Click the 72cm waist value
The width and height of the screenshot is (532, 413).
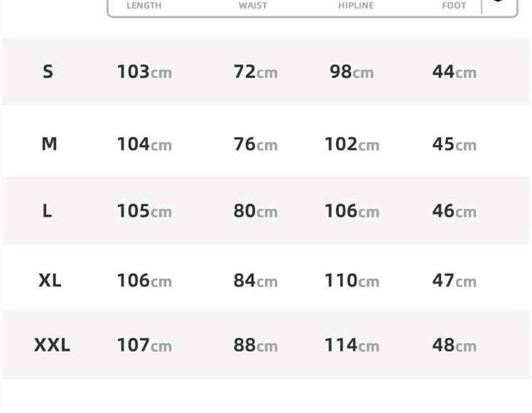click(x=255, y=72)
